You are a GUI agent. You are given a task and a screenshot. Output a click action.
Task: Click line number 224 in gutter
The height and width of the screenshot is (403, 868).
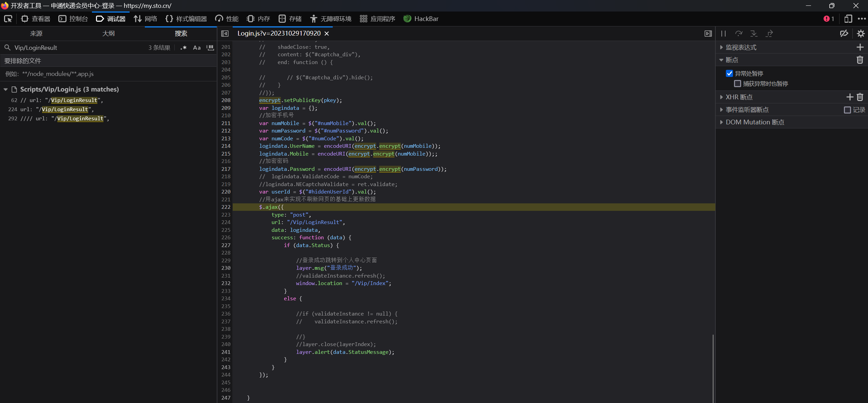pos(226,222)
